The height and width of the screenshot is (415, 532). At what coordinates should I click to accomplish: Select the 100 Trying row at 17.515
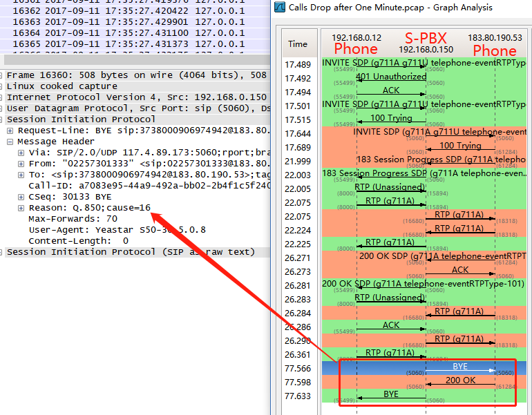[x=424, y=119]
